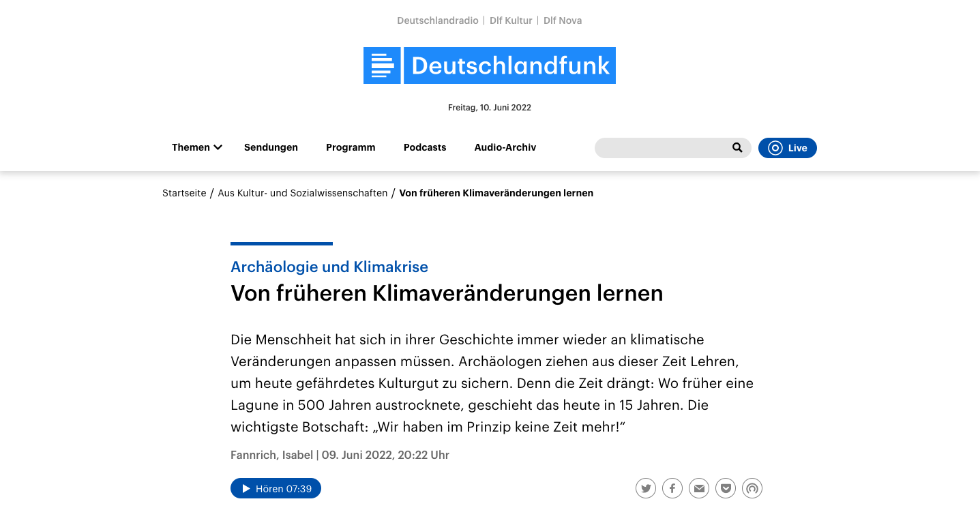Click the search magnifier icon

737,147
